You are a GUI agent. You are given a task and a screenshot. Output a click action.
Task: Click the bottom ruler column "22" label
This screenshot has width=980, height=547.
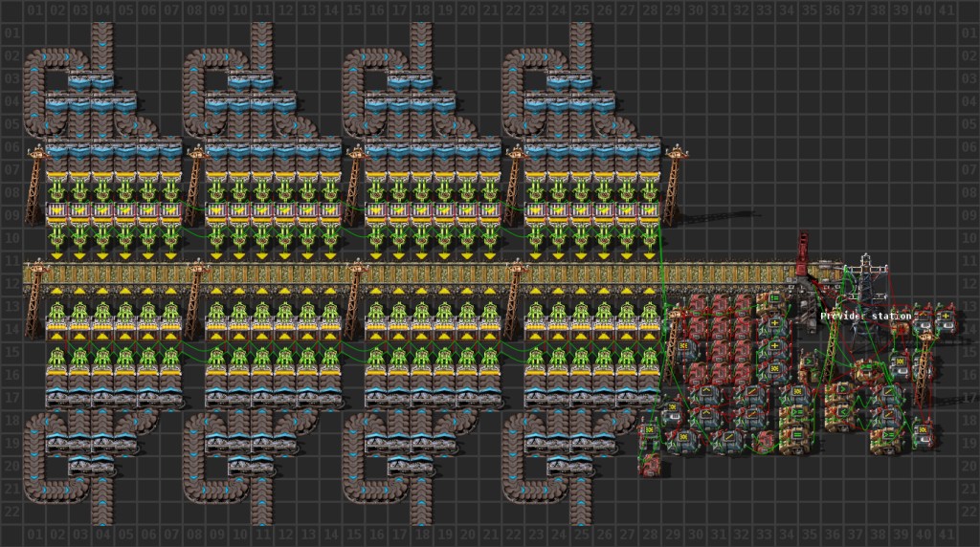point(513,535)
